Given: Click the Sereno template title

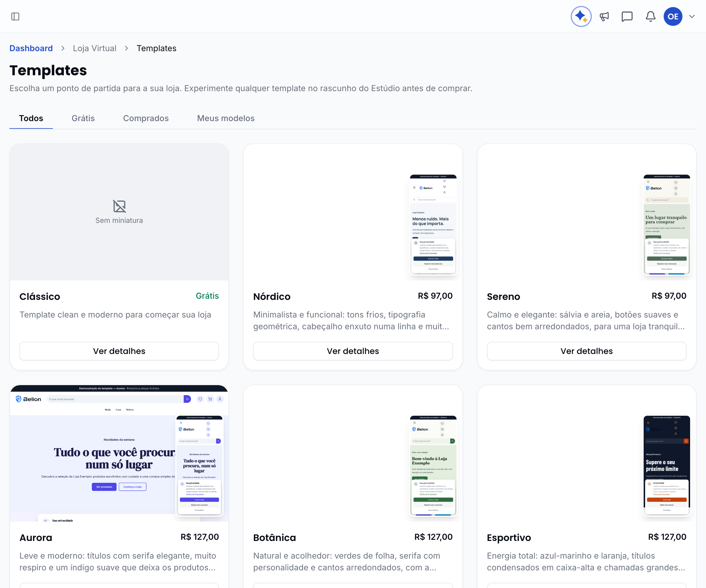Looking at the screenshot, I should click(503, 297).
